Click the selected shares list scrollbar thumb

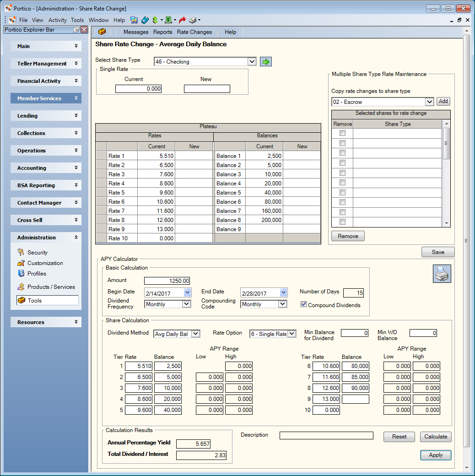point(446,143)
